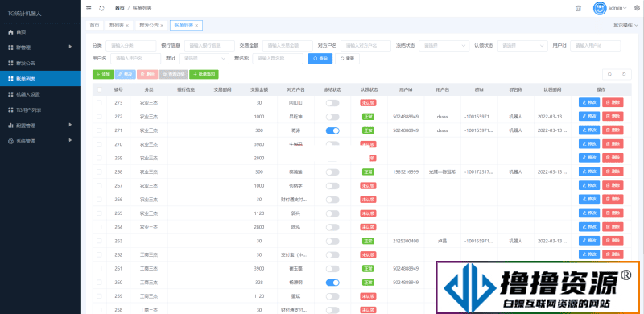Viewport: 644px width, 314px height.
Task: Close the 群发公告 tab with its x icon
Action: tap(162, 26)
